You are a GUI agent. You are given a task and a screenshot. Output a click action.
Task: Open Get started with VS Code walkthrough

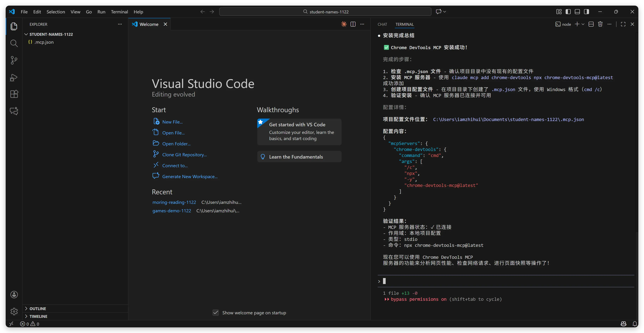[x=299, y=132]
